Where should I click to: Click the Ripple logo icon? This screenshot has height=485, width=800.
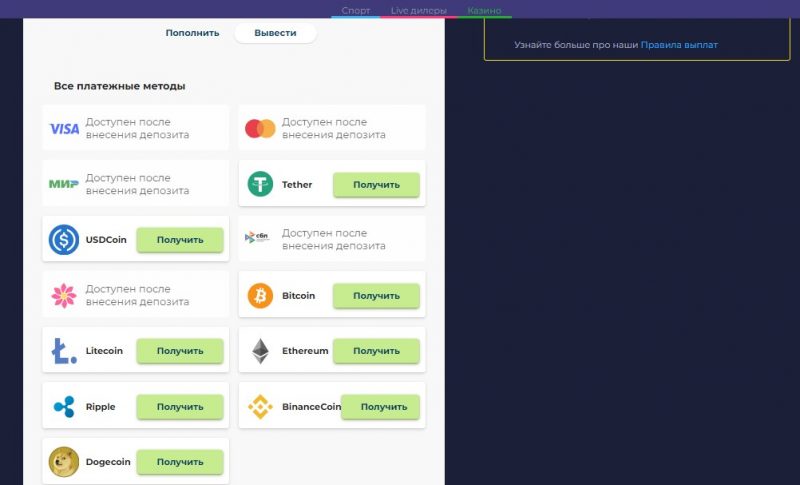(x=64, y=406)
